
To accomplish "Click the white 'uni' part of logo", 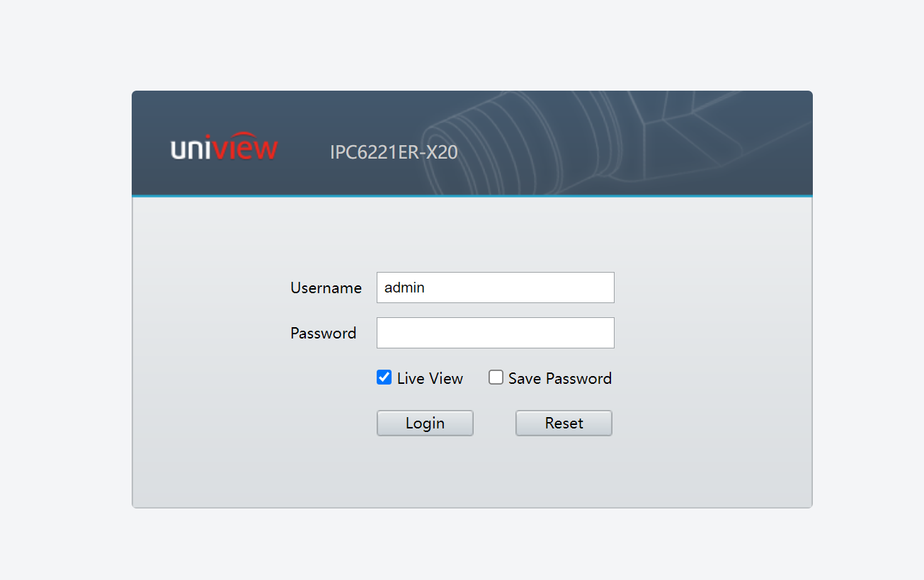I will [x=190, y=149].
